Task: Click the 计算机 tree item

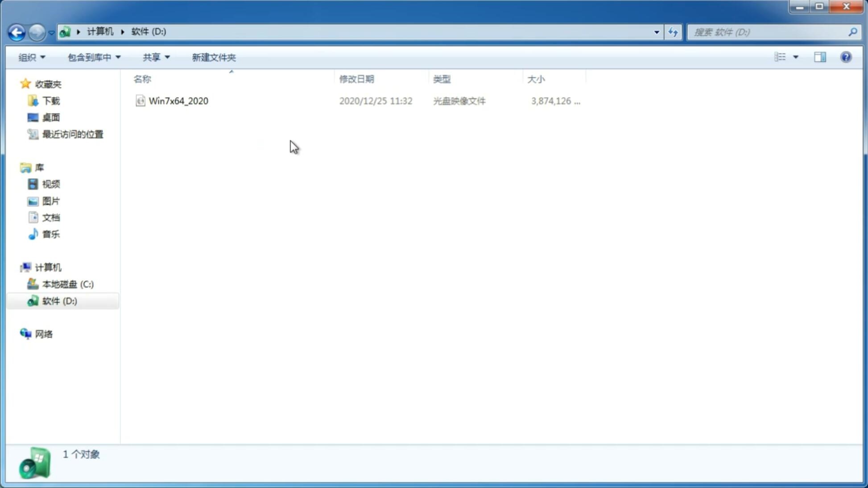Action: [48, 267]
